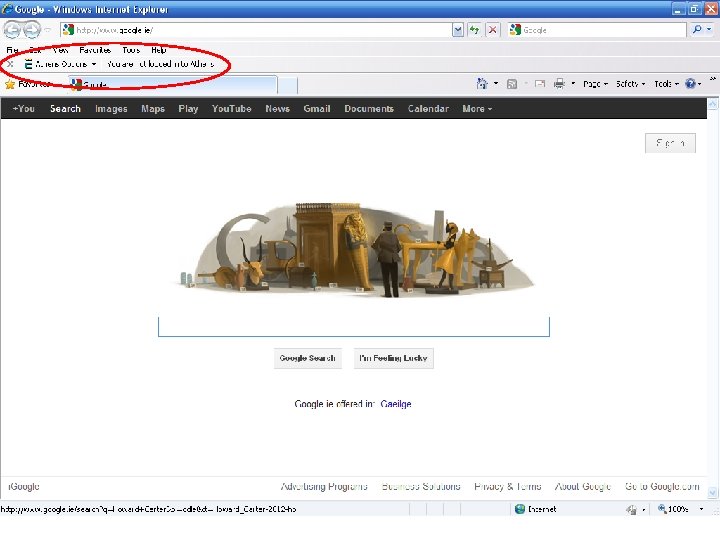Image resolution: width=720 pixels, height=540 pixels.
Task: Click the red Stop loading X icon
Action: (x=492, y=30)
